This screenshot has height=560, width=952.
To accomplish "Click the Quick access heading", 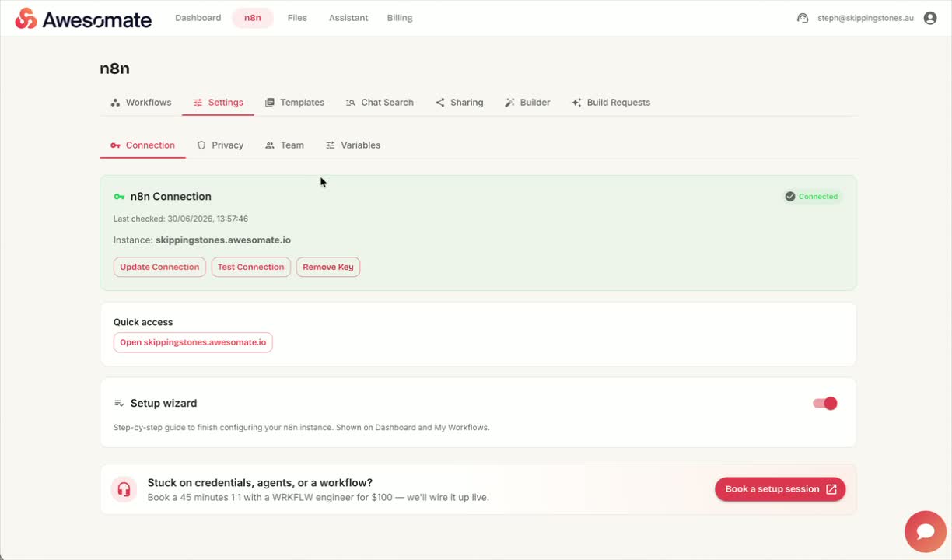I will pyautogui.click(x=143, y=322).
